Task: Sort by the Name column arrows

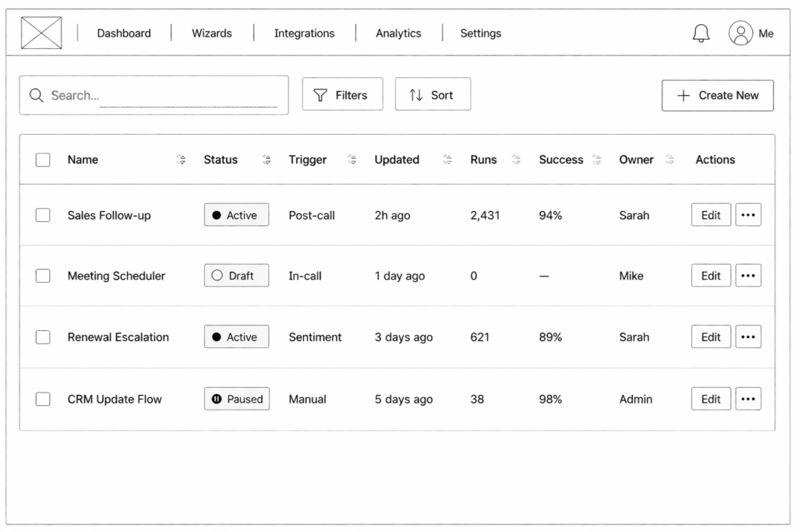Action: [x=181, y=160]
